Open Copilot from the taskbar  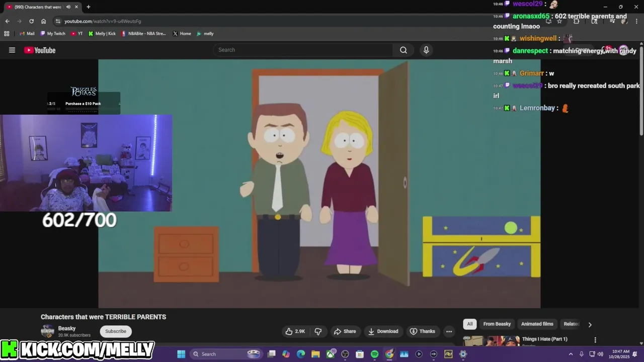coord(286,354)
